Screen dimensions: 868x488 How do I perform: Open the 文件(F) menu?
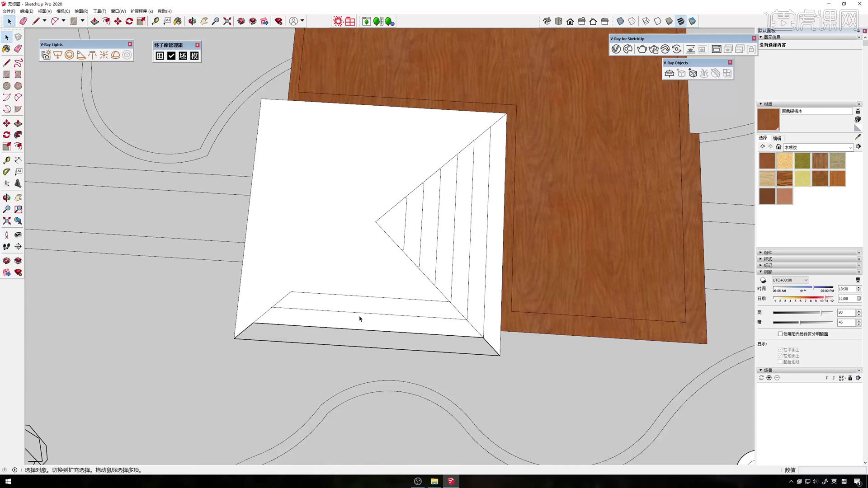pos(9,11)
